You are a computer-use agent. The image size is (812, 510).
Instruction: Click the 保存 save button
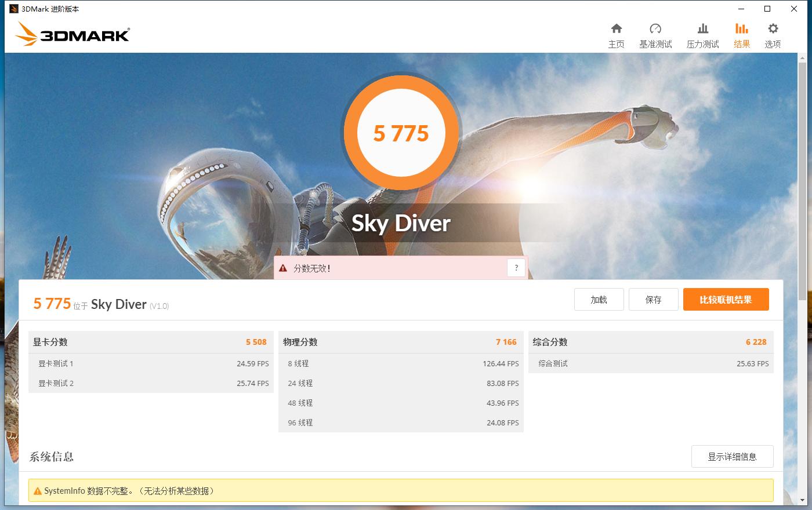coord(653,299)
